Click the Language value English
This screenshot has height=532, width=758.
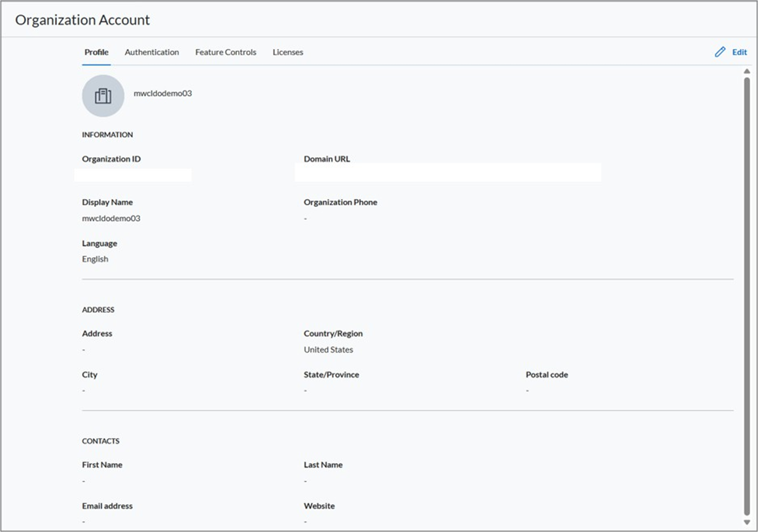point(95,259)
